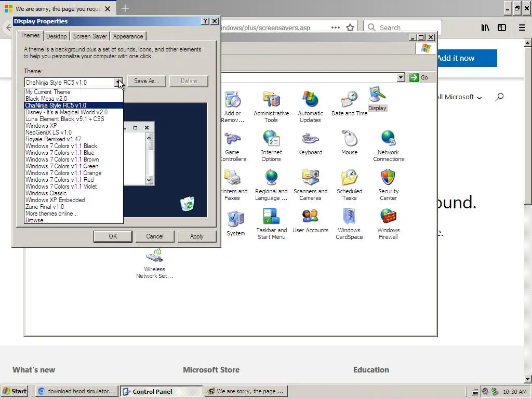Viewport: 532px width, 399px height.
Task: Open Firefox library icon
Action: [485, 28]
